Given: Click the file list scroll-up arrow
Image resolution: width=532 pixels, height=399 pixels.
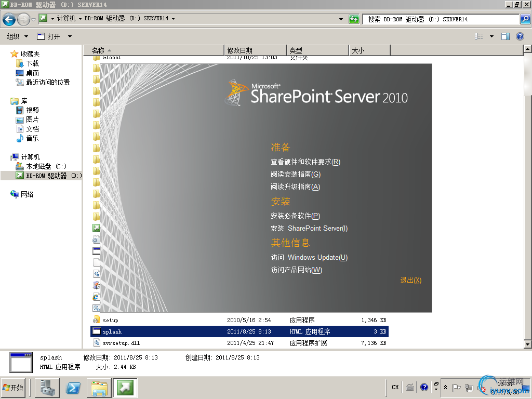Looking at the screenshot, I should point(527,49).
